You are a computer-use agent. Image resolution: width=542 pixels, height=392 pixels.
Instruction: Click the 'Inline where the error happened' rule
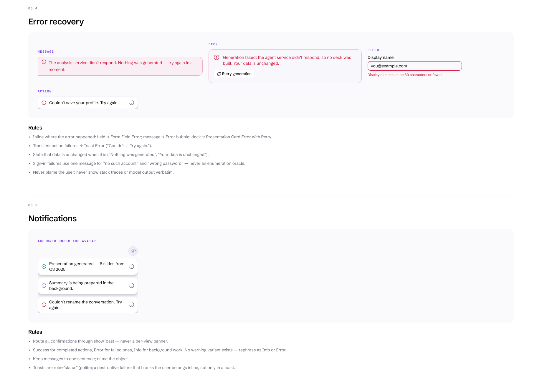coord(153,137)
